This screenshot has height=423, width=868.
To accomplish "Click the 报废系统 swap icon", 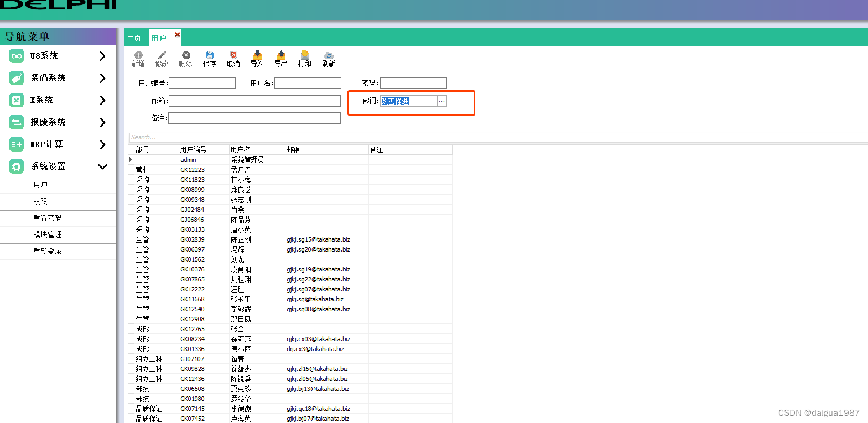I will tap(17, 122).
